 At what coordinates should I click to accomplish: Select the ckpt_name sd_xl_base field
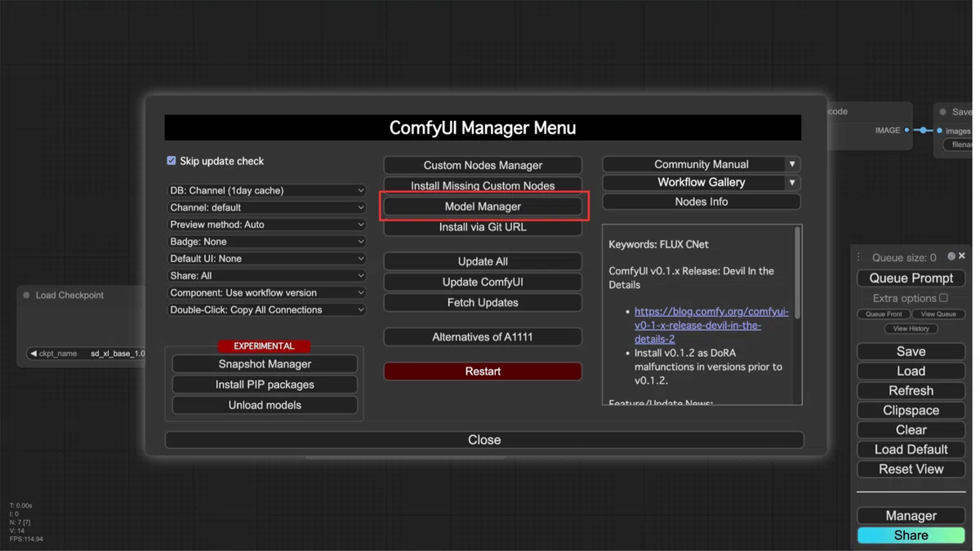[87, 353]
